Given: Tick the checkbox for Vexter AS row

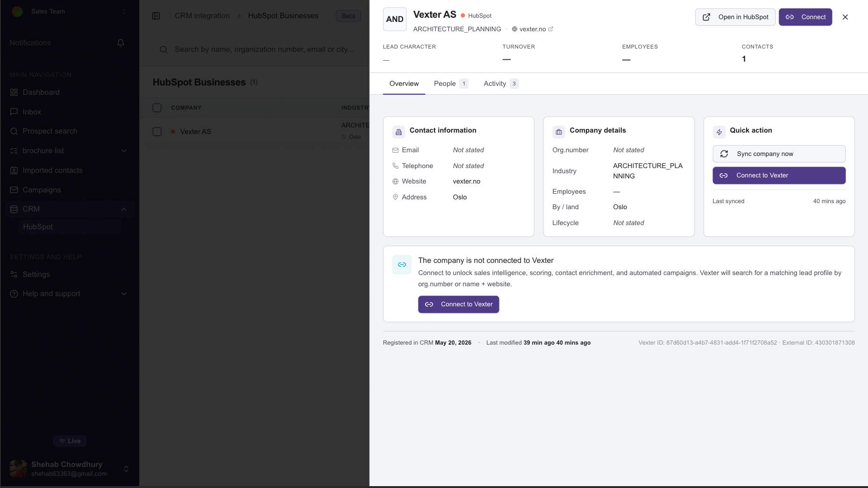Looking at the screenshot, I should [157, 132].
